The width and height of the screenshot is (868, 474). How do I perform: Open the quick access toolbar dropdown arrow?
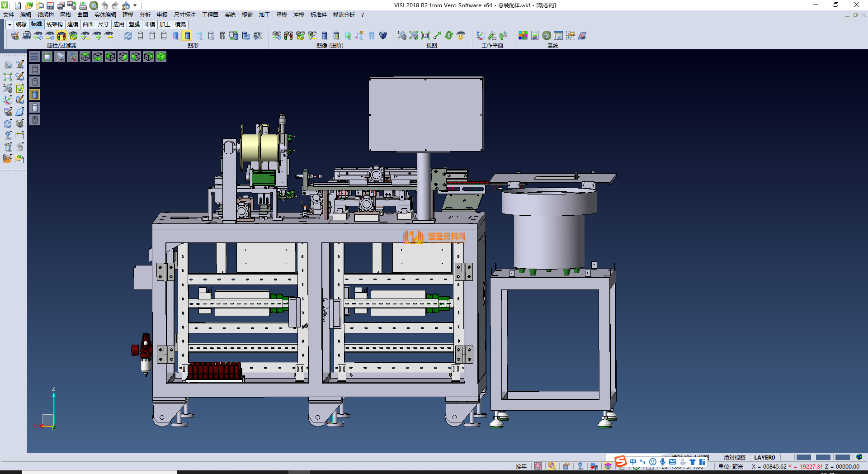click(135, 5)
